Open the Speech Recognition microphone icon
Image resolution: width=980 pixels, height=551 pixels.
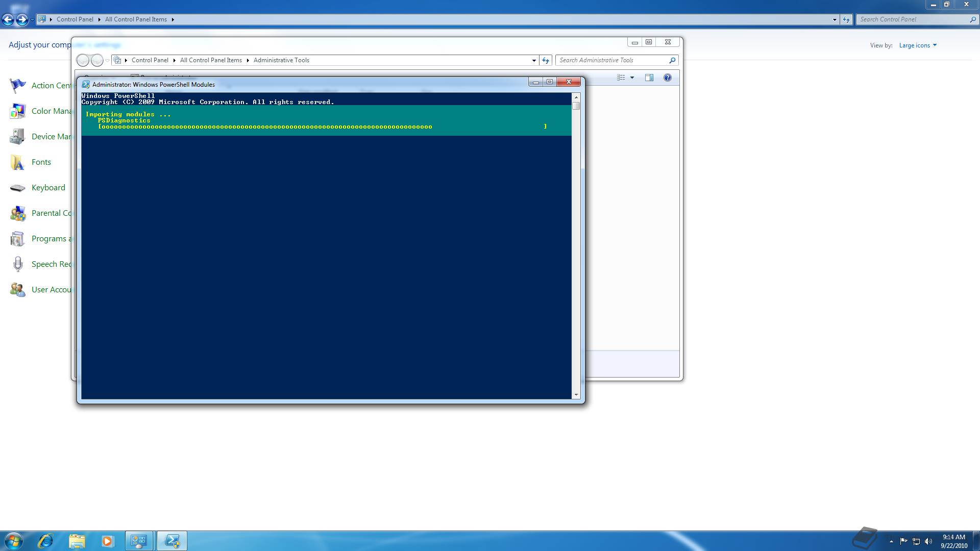(18, 264)
